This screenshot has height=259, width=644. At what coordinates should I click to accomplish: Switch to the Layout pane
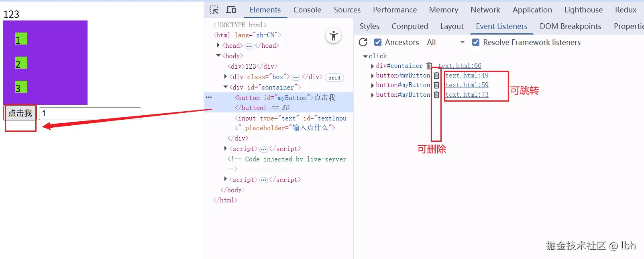click(x=452, y=26)
